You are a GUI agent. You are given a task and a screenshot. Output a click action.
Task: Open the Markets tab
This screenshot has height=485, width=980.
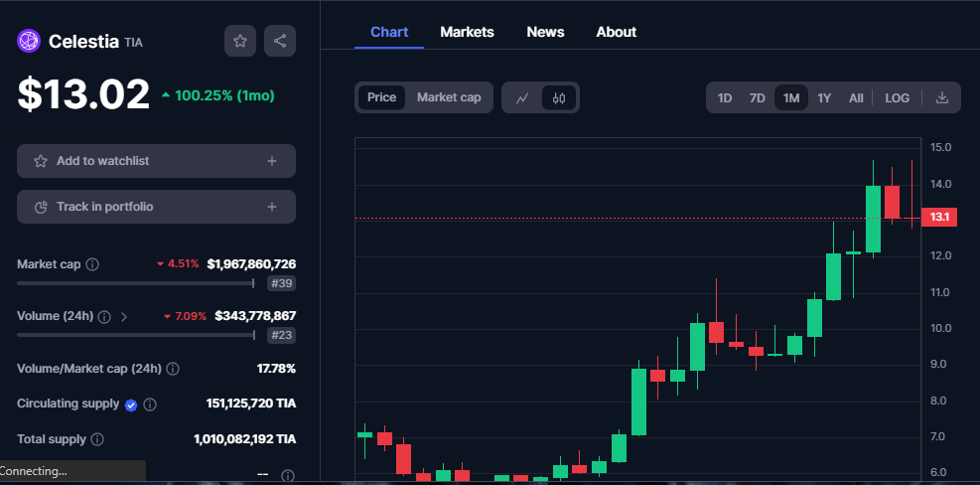pyautogui.click(x=467, y=32)
